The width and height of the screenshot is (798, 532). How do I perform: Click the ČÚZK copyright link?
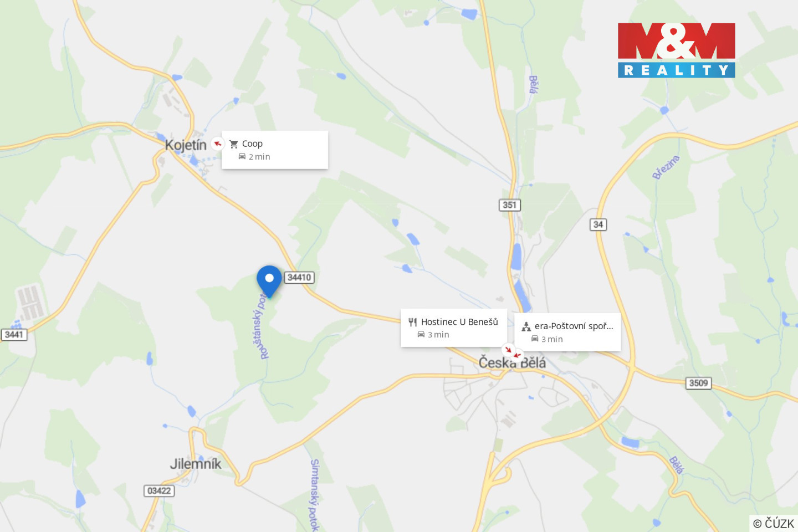pos(774,523)
